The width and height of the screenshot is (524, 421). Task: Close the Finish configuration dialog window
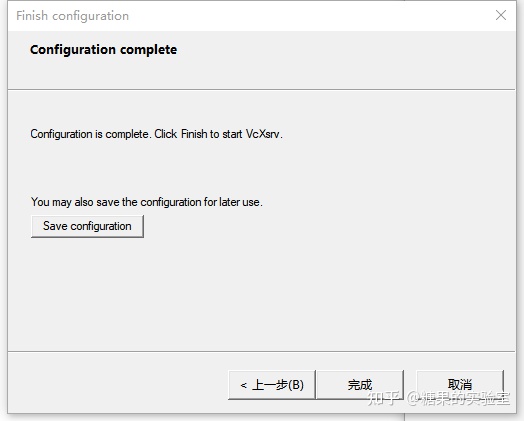point(501,15)
